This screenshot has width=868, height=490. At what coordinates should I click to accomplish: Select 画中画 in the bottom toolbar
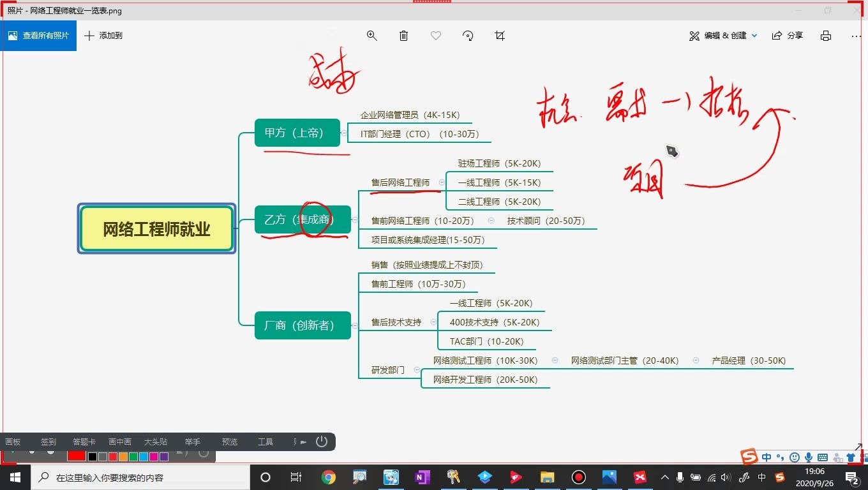[120, 442]
